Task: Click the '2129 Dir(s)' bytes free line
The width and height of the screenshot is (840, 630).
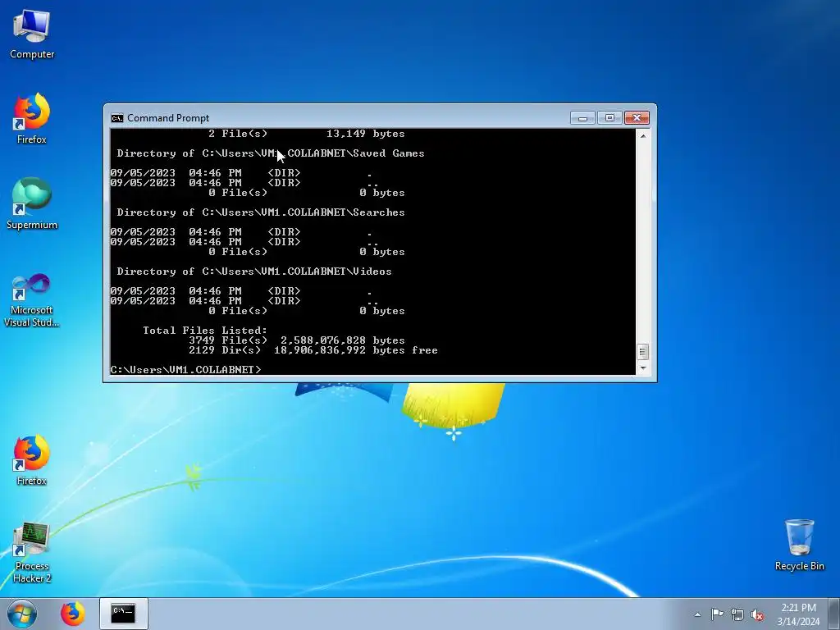Action: click(313, 350)
